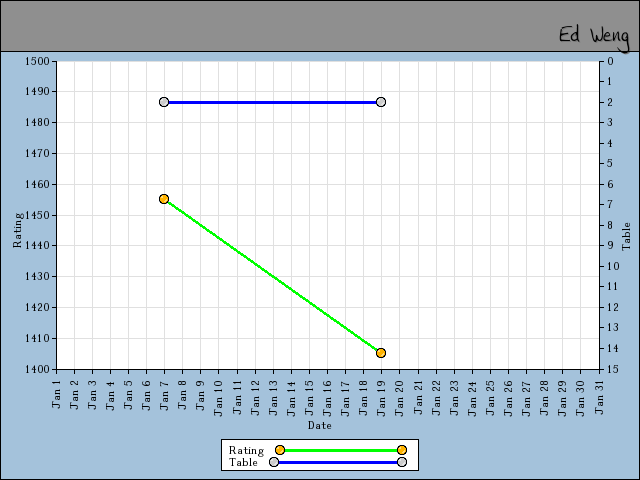Click table axis value 7 on right
This screenshot has height=480, width=640.
[x=610, y=204]
